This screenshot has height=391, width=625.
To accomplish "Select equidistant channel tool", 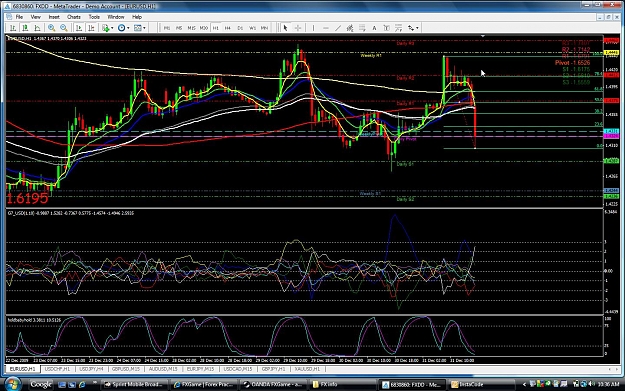I will coord(350,28).
